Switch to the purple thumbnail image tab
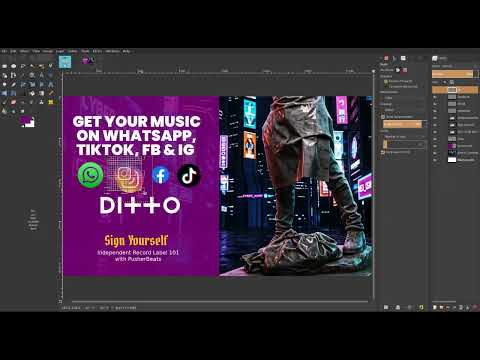Screen dimensions: 480x360 click(88, 60)
